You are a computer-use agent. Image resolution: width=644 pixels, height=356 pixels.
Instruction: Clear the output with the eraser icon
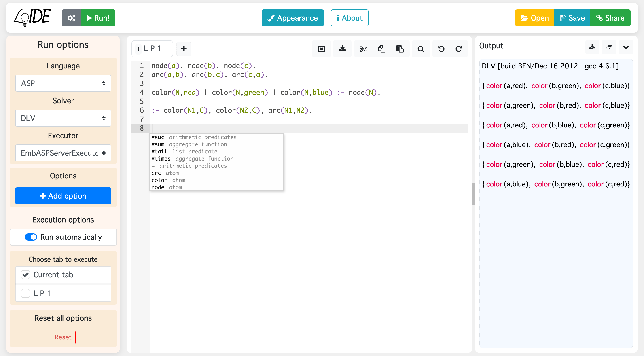609,47
